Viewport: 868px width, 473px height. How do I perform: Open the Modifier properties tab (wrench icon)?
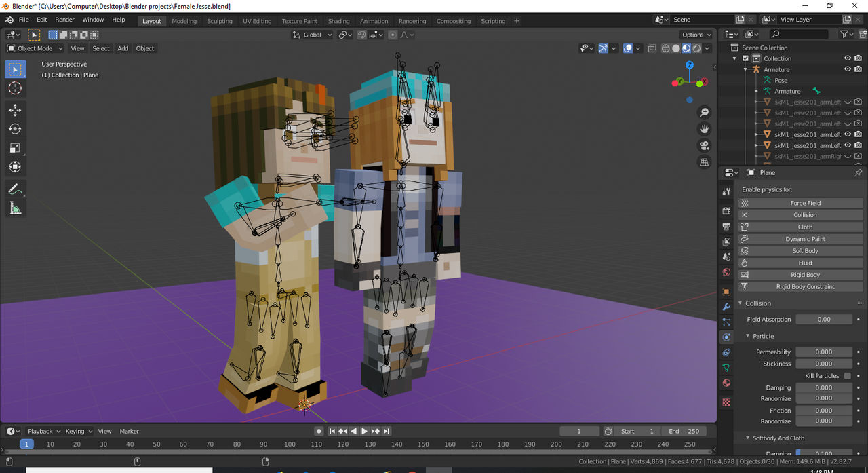pyautogui.click(x=726, y=307)
